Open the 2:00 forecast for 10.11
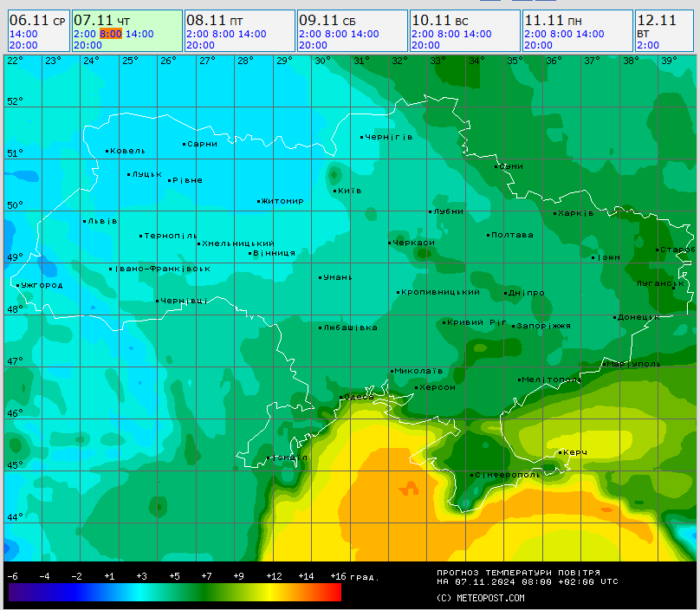The image size is (700, 610). point(422,34)
